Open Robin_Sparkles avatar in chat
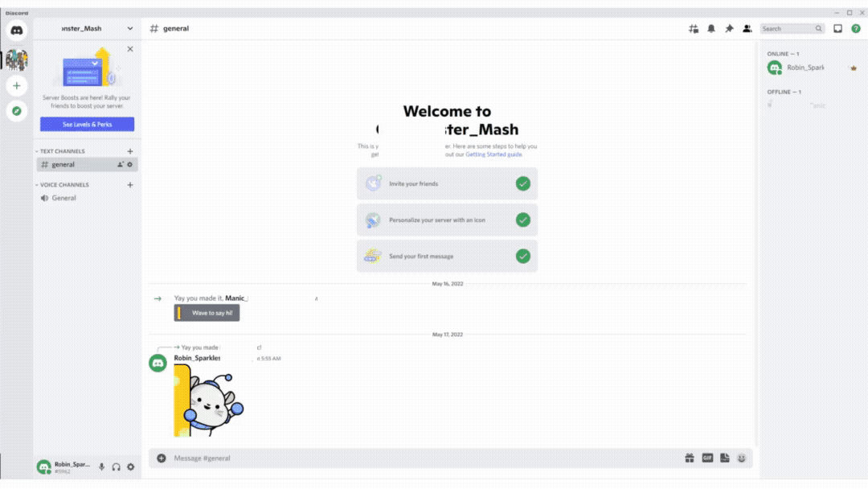 point(158,364)
